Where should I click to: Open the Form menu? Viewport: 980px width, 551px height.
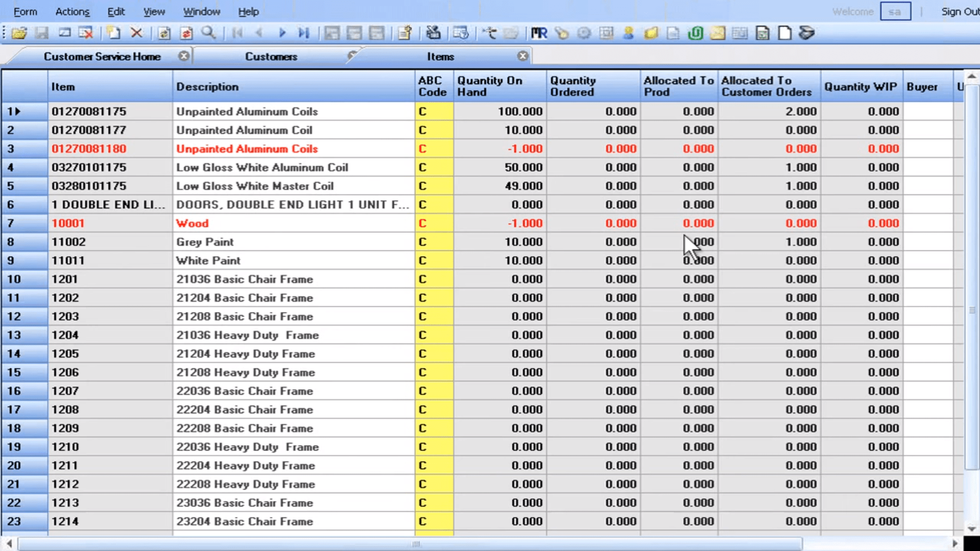point(25,11)
